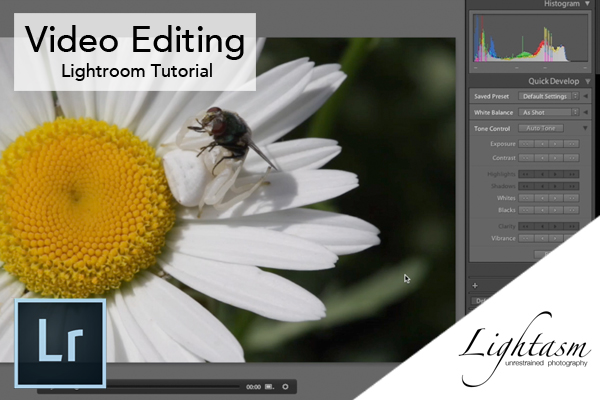The height and width of the screenshot is (400, 600).
Task: Decrease Highlights by a small step
Action: 541,174
